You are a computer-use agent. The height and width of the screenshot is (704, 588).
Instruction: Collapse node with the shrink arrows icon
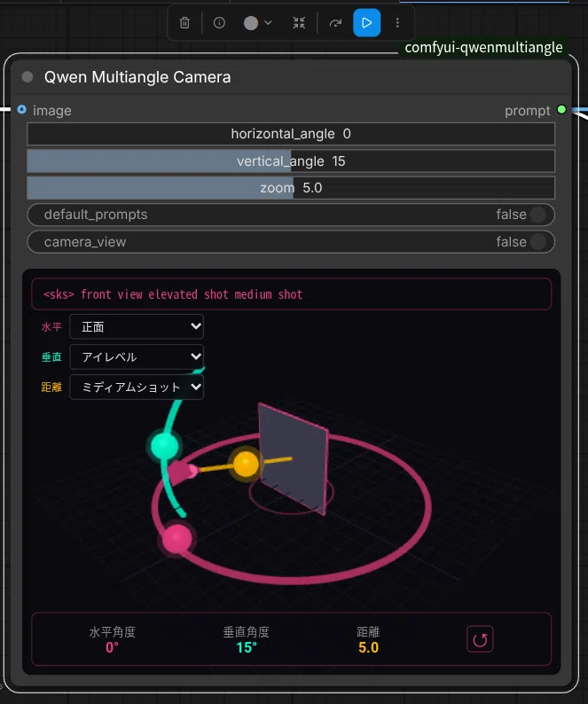(299, 22)
